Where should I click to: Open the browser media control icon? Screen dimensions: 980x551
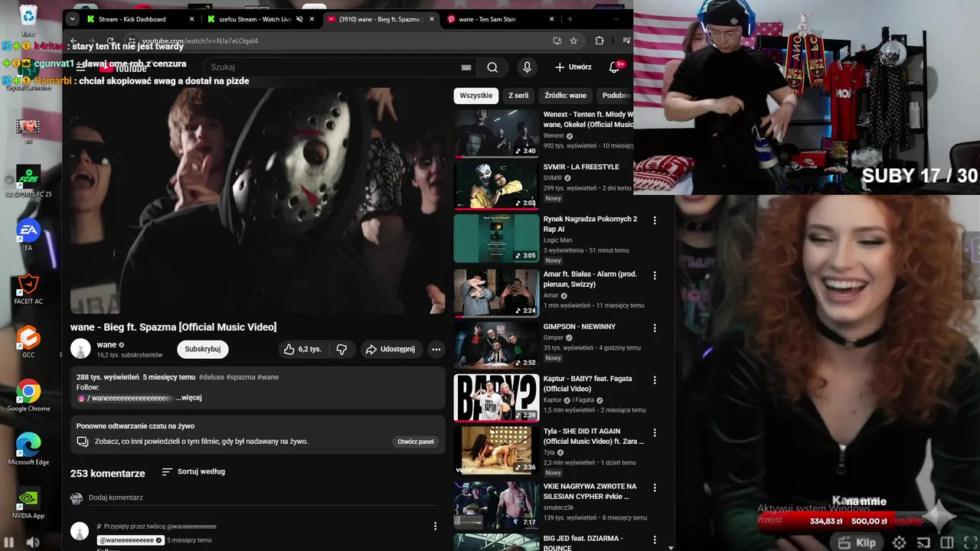tap(626, 41)
